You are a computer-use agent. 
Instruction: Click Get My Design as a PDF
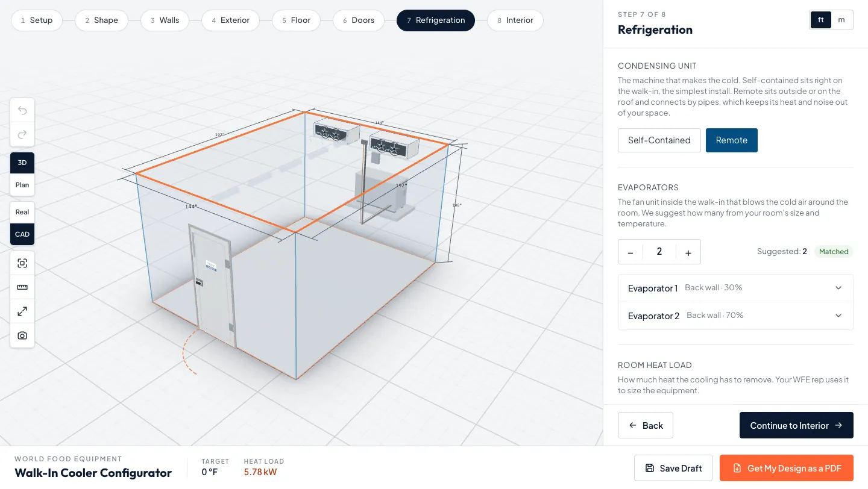pos(787,468)
